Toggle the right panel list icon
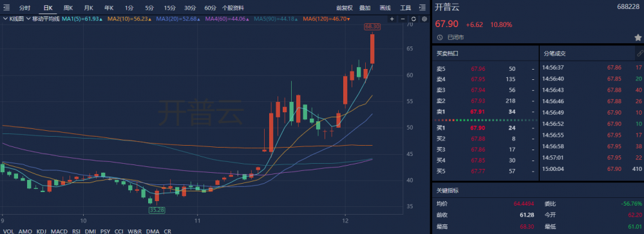 (422, 7)
